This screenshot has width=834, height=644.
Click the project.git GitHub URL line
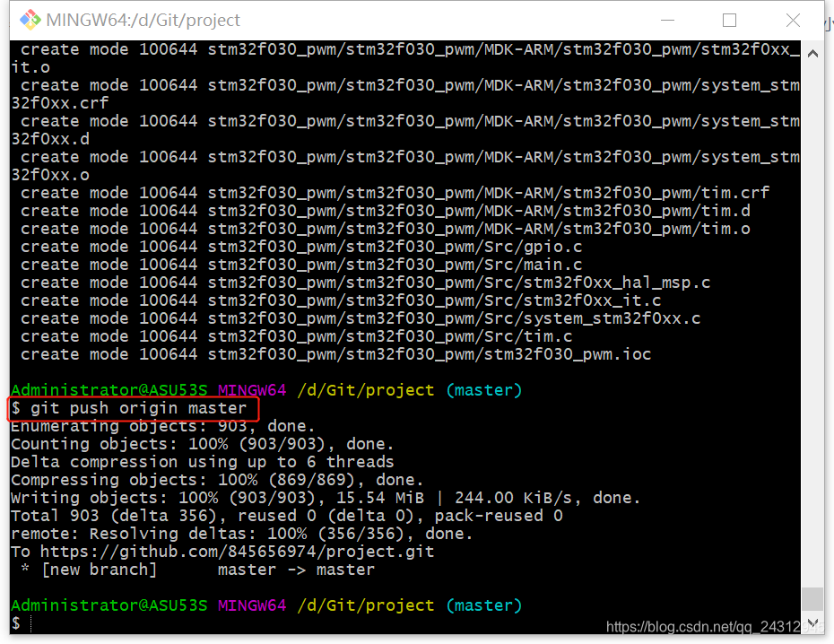click(222, 552)
